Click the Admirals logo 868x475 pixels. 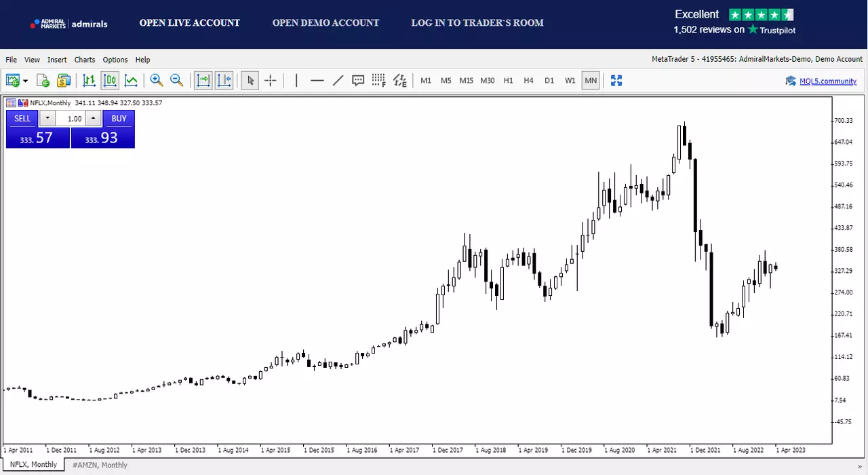68,24
